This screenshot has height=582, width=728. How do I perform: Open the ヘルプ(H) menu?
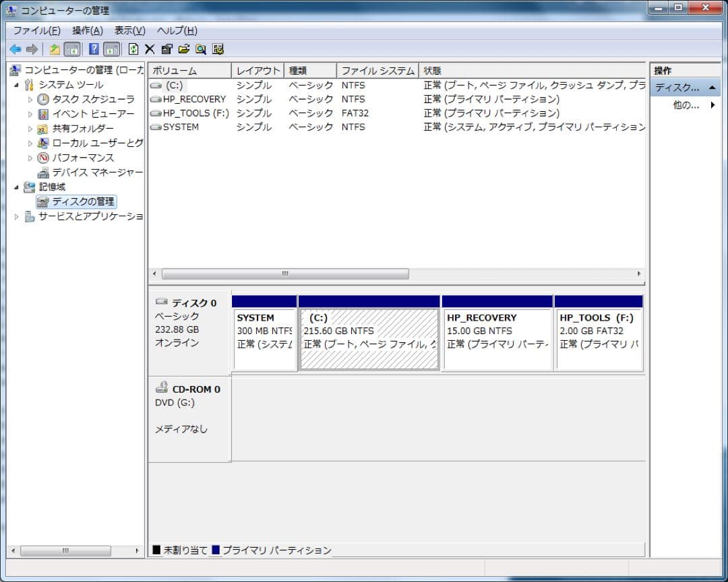point(177,30)
